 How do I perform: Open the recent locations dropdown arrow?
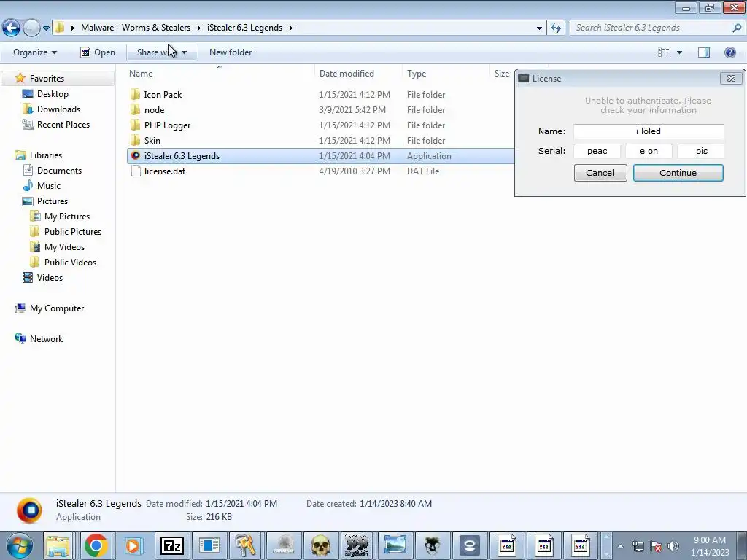click(x=46, y=28)
